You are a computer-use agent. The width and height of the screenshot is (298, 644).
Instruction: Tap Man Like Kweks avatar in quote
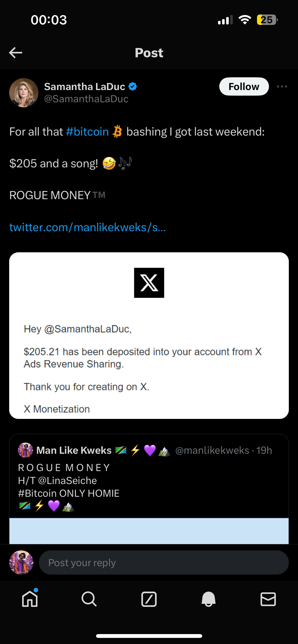pos(25,450)
